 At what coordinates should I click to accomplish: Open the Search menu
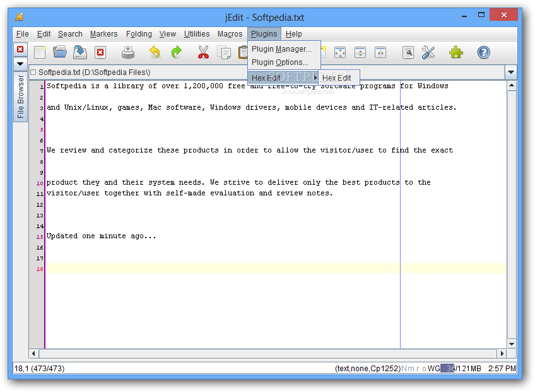(x=70, y=34)
